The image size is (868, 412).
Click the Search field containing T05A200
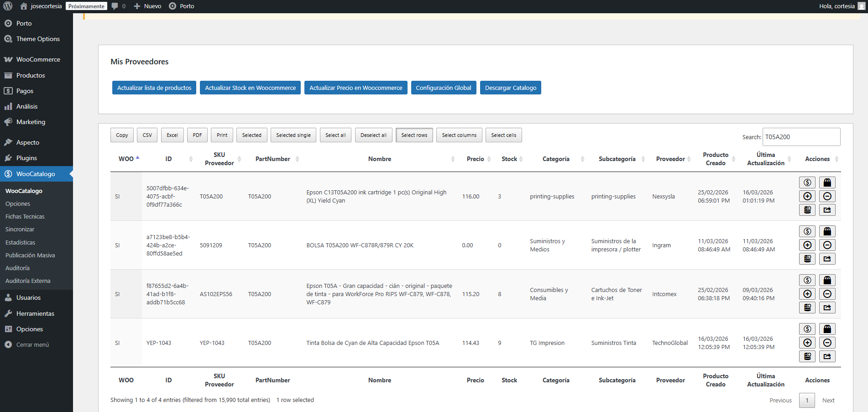pyautogui.click(x=801, y=137)
